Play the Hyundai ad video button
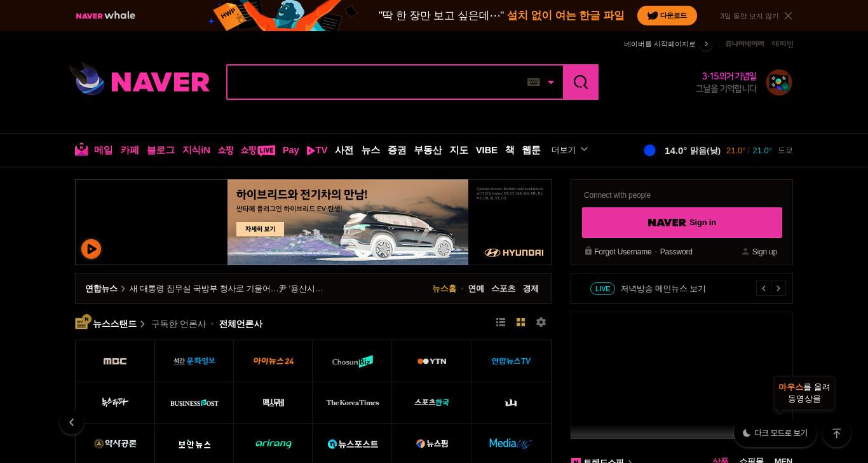 [x=91, y=249]
